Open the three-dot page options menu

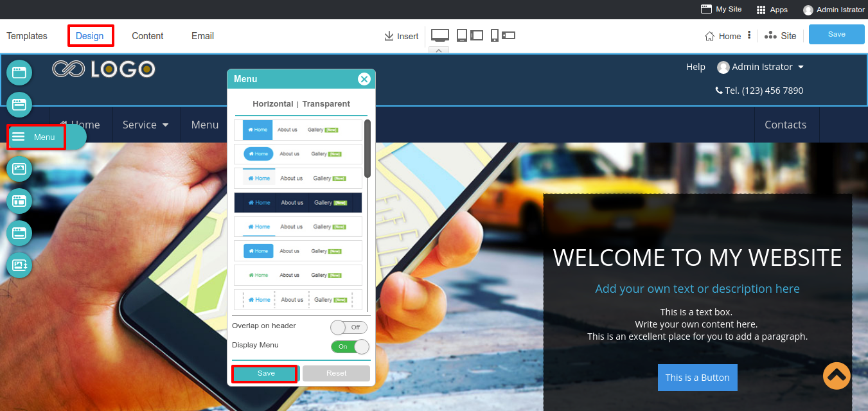(x=749, y=35)
